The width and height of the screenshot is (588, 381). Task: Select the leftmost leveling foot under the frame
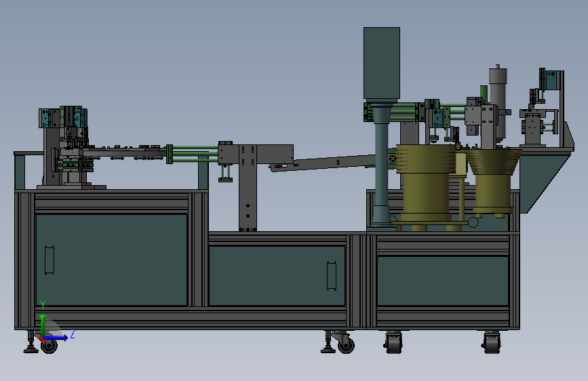(x=31, y=342)
